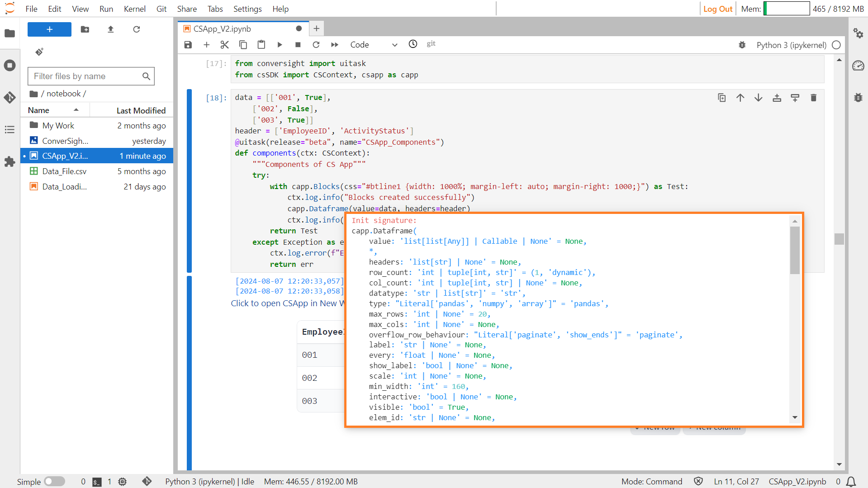This screenshot has width=868, height=488.
Task: Open property inspector gears icon
Action: point(858,33)
